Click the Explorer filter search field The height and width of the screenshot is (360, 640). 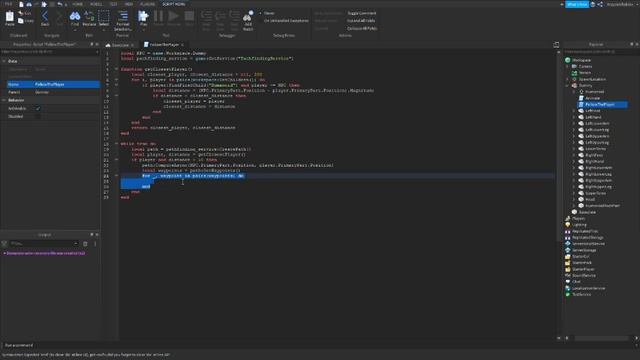click(x=601, y=52)
